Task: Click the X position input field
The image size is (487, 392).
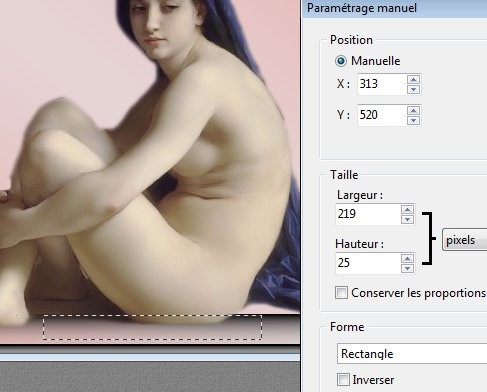Action: (382, 84)
